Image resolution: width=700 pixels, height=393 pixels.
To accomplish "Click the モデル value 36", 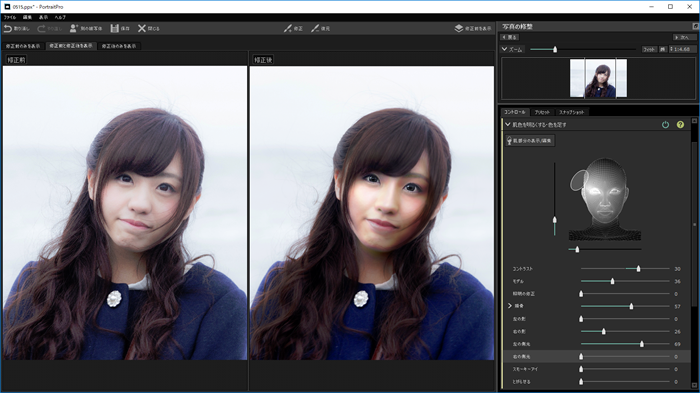I will tap(677, 281).
